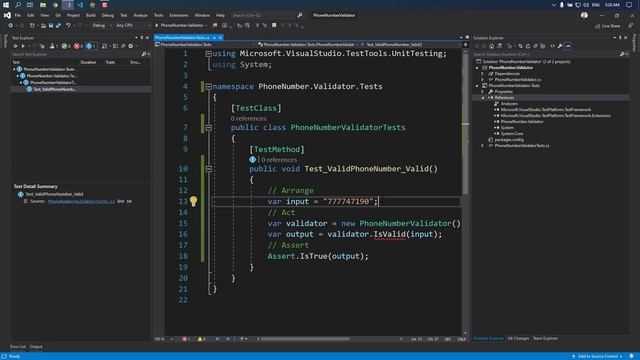Collapse the namespace block on line 4
This screenshot has width=640, height=360.
(209, 86)
